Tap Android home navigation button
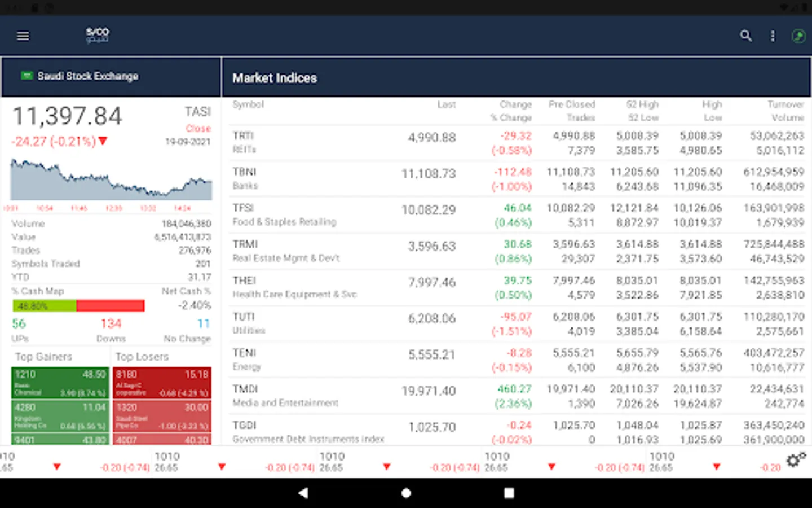The image size is (812, 508). click(406, 493)
